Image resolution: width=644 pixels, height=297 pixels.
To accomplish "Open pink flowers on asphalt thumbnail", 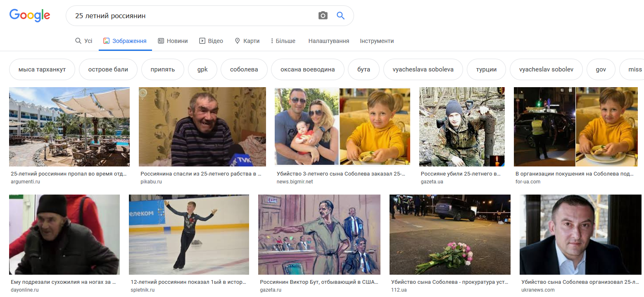I will point(449,235).
